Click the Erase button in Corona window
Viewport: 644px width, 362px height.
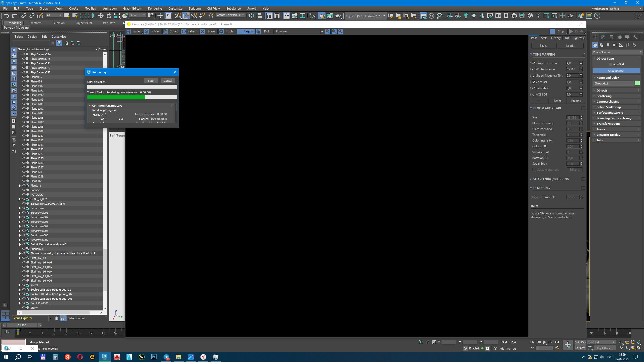coord(208,31)
